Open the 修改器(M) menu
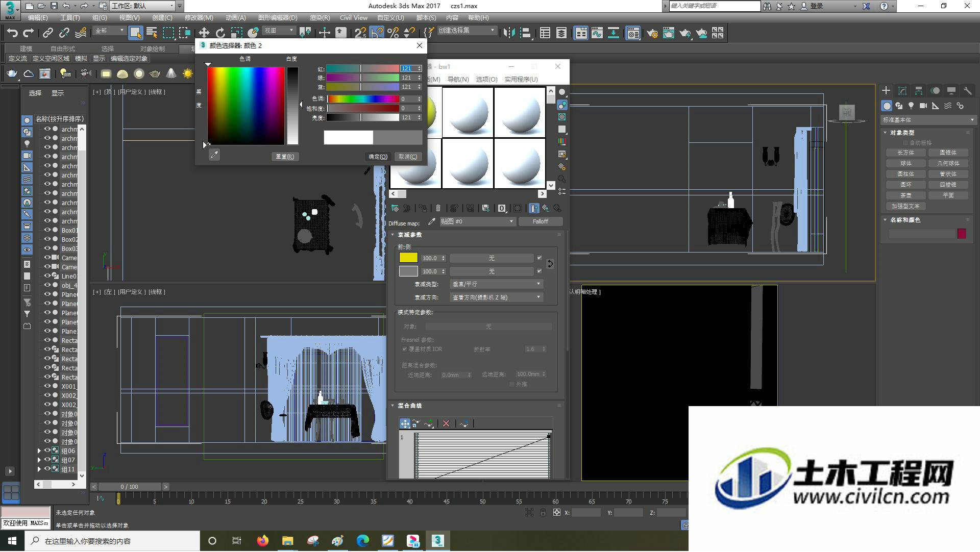This screenshot has height=552, width=980. point(199,18)
